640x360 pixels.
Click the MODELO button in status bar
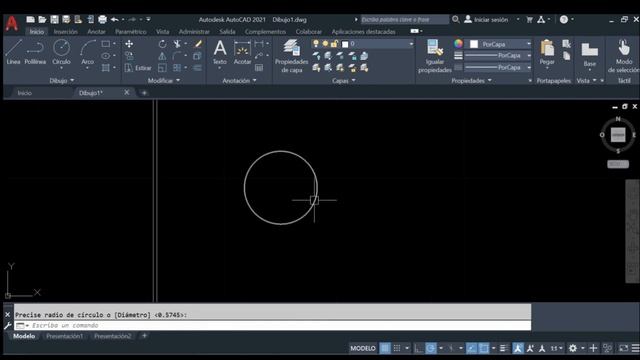pyautogui.click(x=363, y=348)
